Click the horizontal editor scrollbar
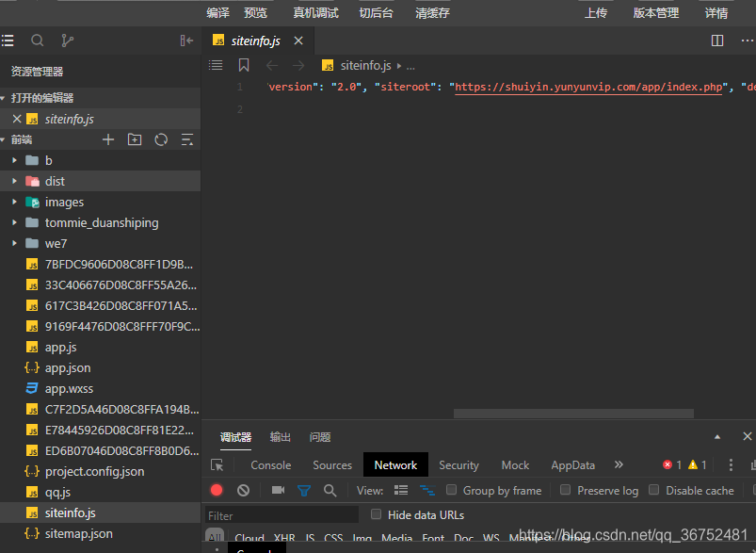Screen dimensions: 756x553 click(573, 414)
